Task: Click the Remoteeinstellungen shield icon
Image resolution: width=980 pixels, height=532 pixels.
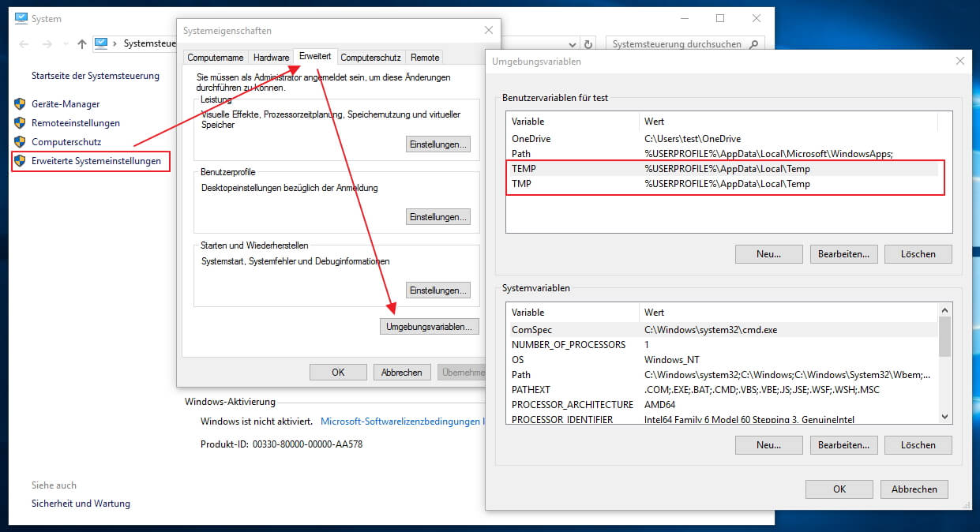Action: [20, 122]
